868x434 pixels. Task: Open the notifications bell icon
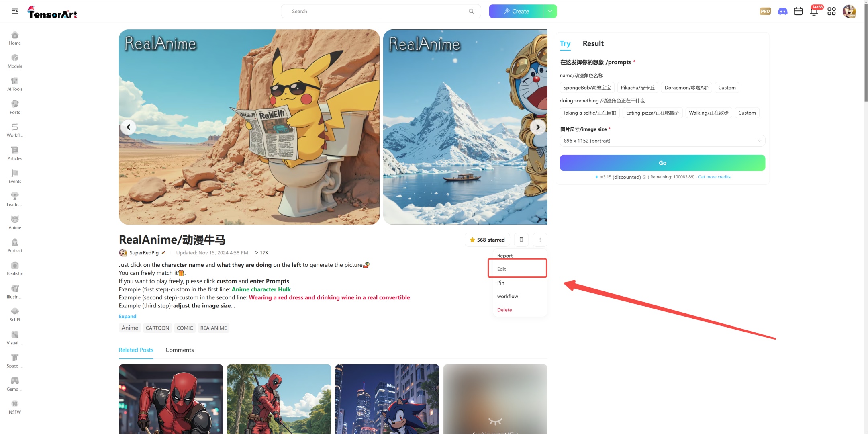coord(814,11)
